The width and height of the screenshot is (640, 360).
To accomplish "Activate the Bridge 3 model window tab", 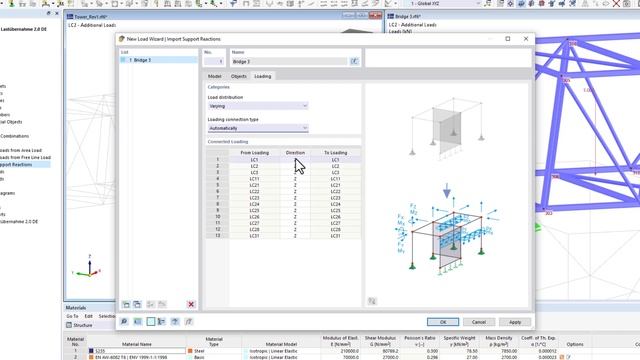I will pos(407,16).
